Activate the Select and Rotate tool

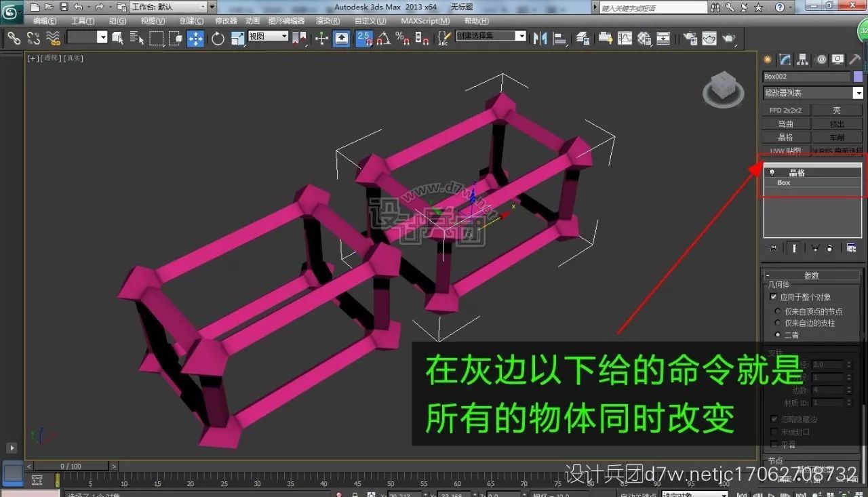(218, 38)
